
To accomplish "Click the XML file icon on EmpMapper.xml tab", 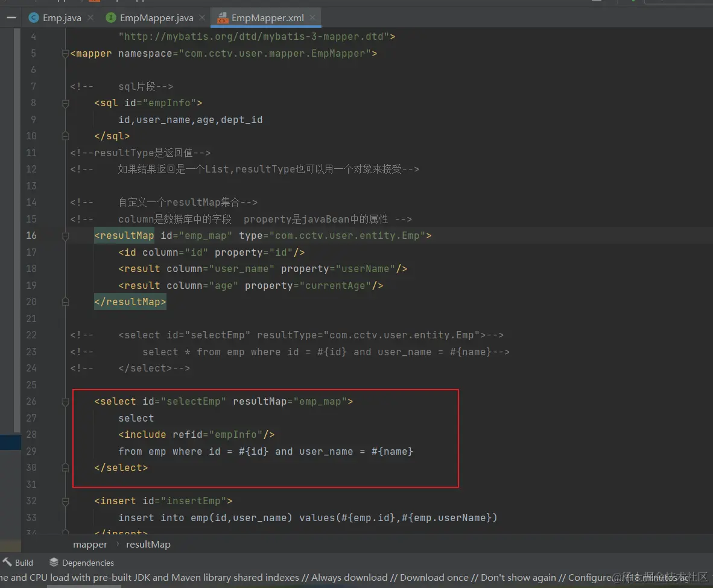I will click(x=223, y=17).
